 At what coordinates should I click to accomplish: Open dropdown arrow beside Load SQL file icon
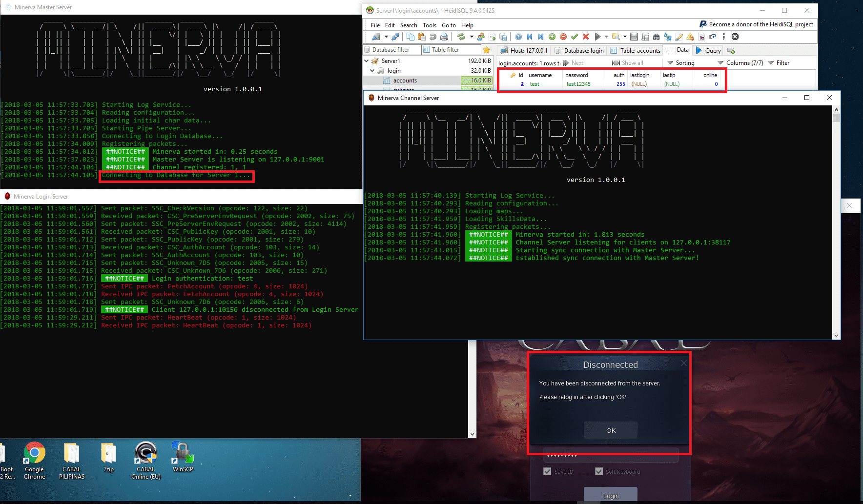(x=625, y=37)
